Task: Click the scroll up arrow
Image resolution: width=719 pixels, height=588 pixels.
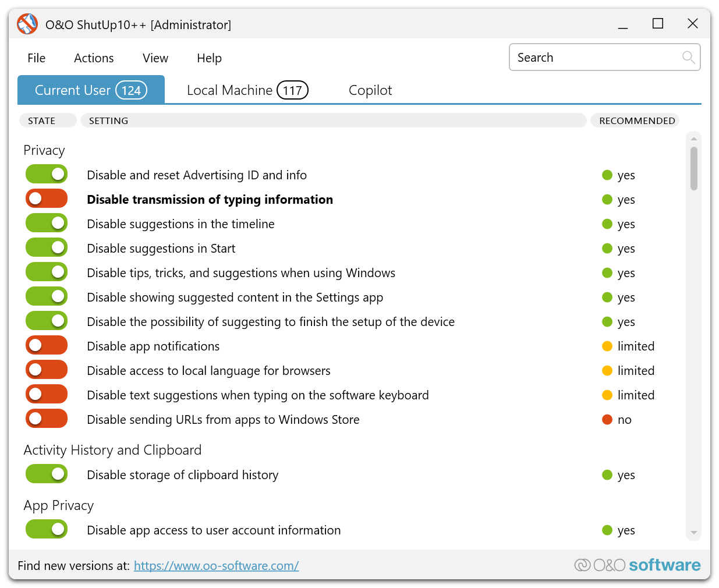Action: [x=693, y=139]
